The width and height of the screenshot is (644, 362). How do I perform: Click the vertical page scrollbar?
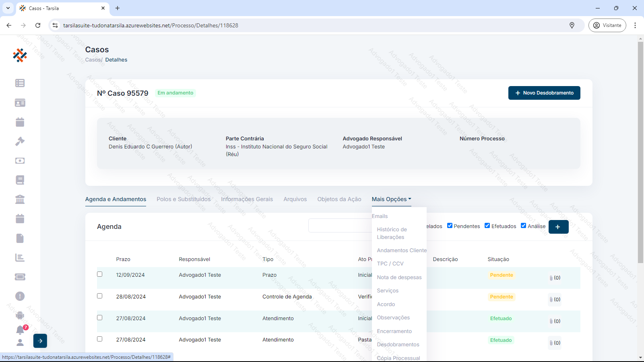(x=640, y=153)
